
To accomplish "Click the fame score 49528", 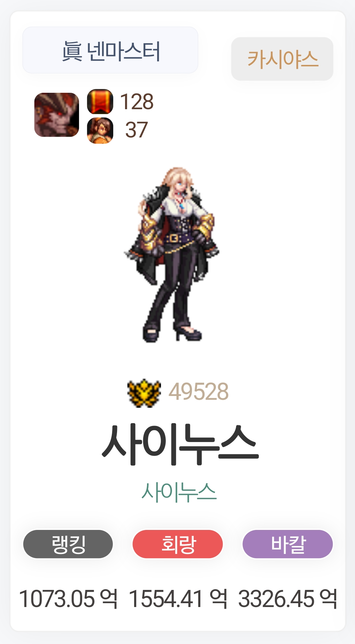I will click(x=199, y=392).
